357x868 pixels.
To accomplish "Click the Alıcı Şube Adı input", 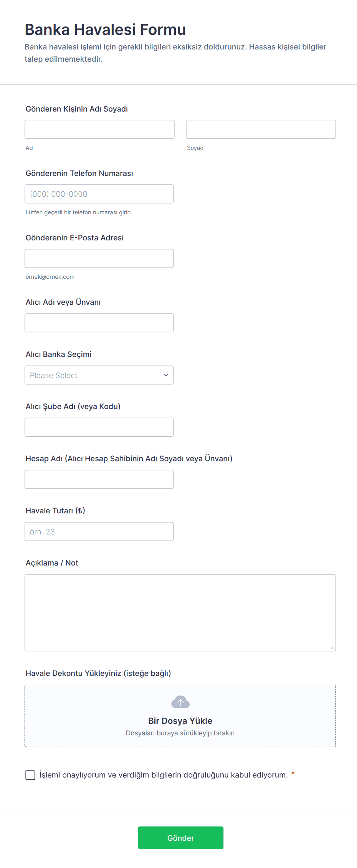I will (99, 427).
